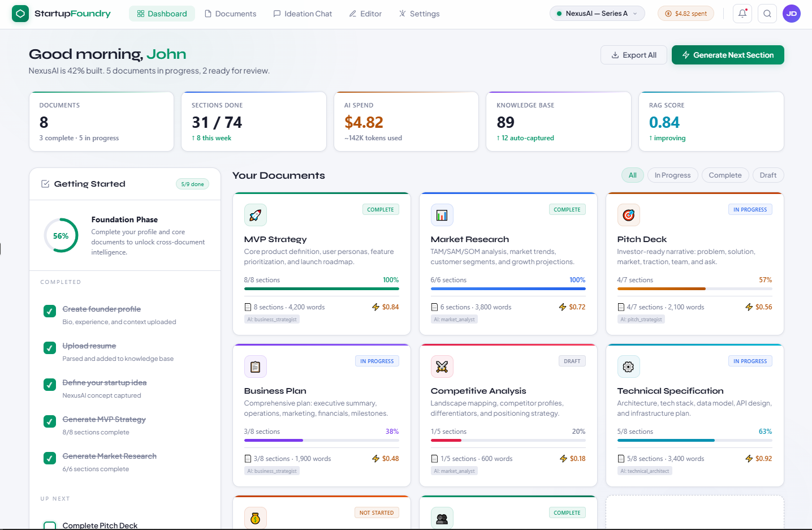Screen dimensions: 812x530
Task: Uncheck Generate Market Research checkbox
Action: pos(50,458)
